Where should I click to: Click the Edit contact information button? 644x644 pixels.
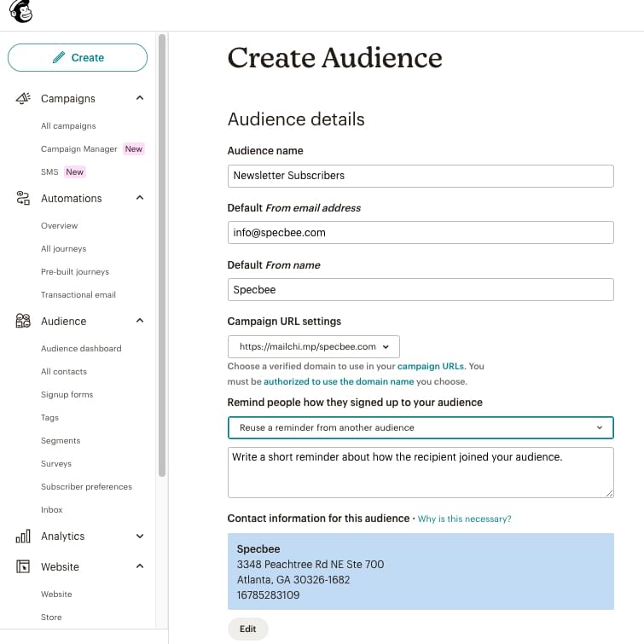[x=247, y=629]
